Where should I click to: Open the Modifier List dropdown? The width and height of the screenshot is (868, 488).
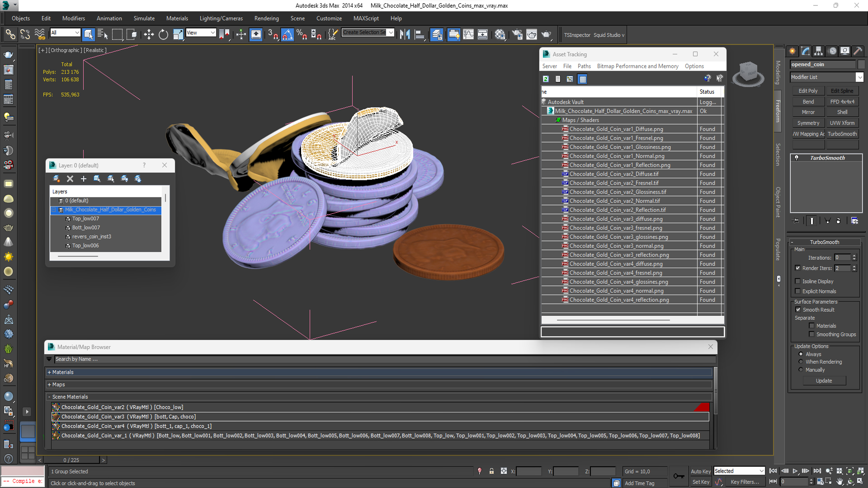tap(827, 77)
